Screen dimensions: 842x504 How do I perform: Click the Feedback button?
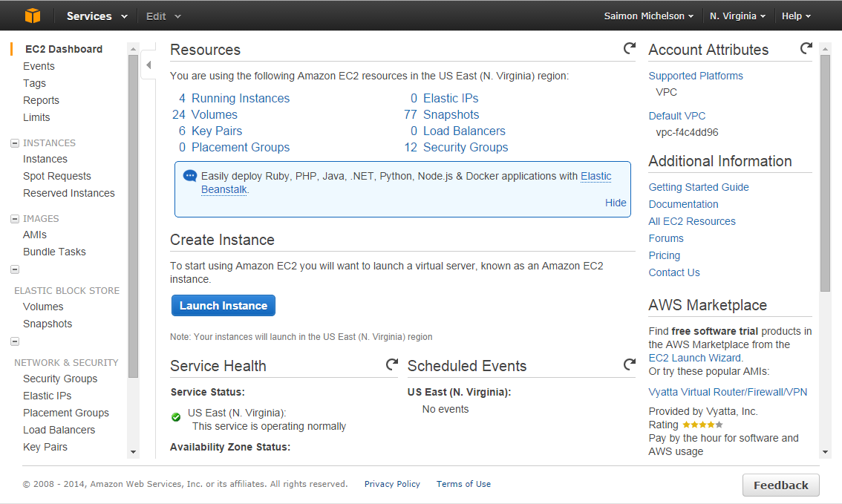[781, 485]
